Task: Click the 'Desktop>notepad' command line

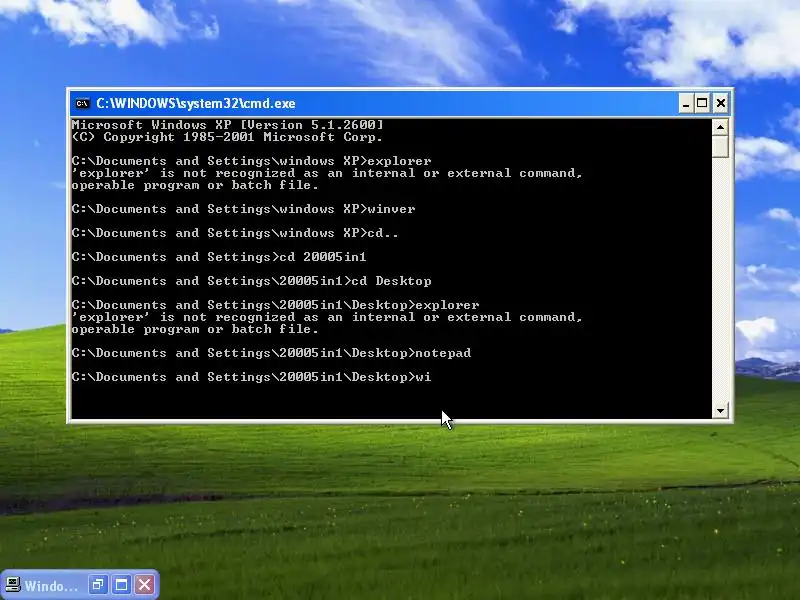Action: pyautogui.click(x=271, y=353)
